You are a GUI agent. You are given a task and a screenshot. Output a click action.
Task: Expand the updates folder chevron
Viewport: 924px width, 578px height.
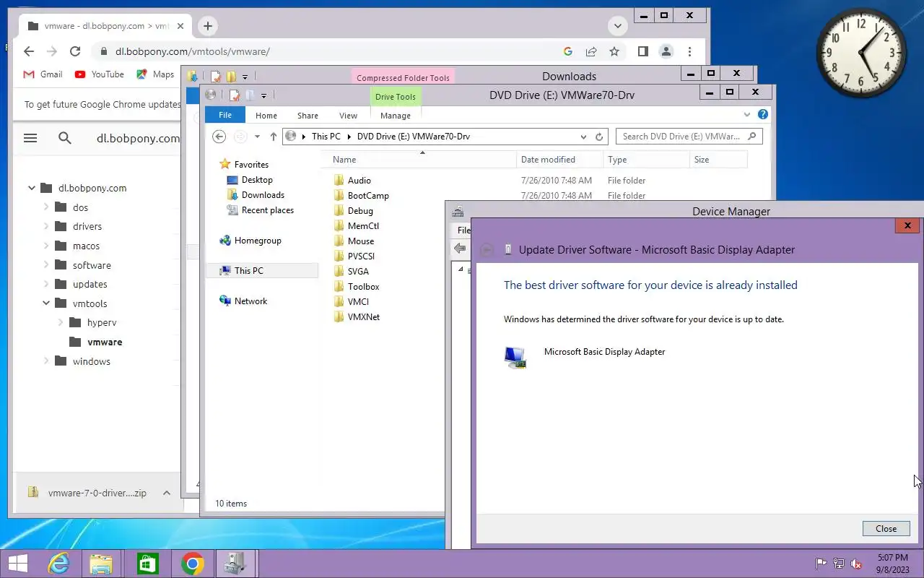tap(46, 284)
